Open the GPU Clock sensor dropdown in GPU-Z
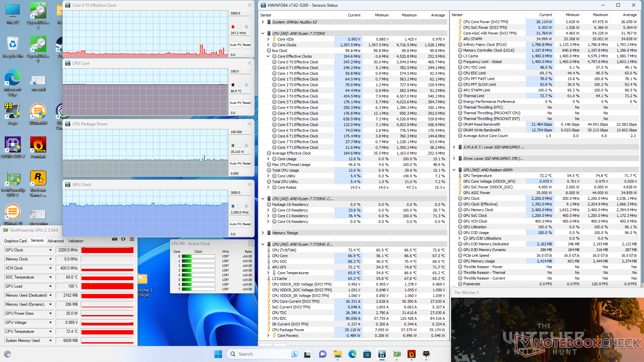 [51, 250]
